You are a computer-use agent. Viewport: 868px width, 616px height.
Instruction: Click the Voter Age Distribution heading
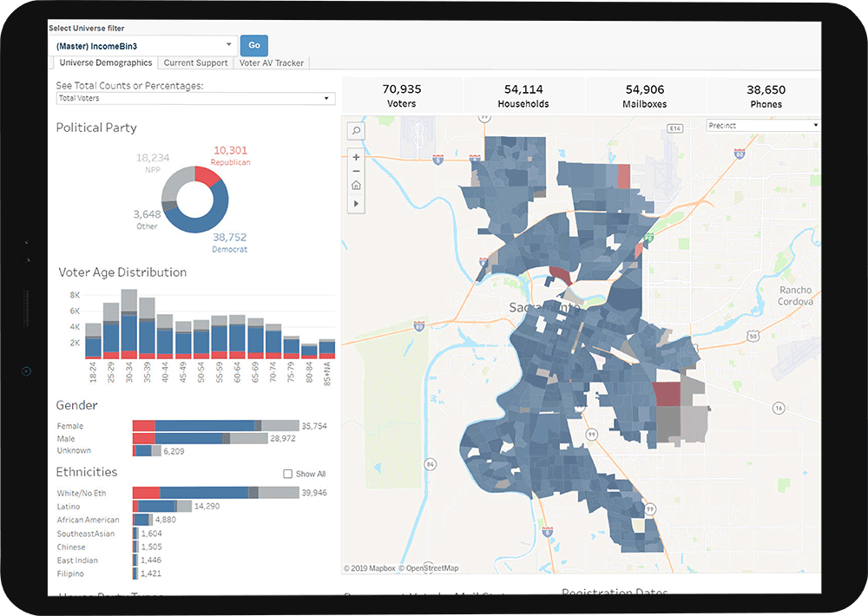click(x=122, y=272)
